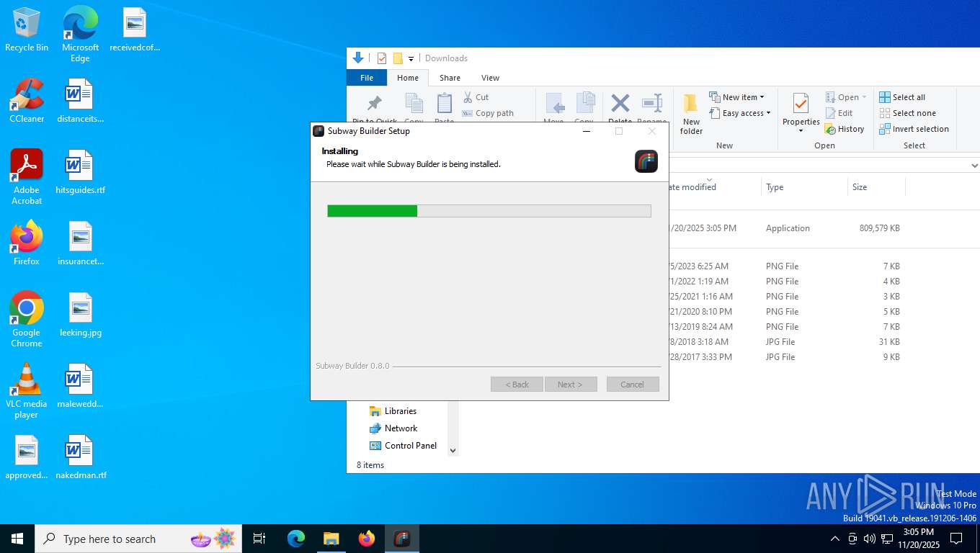This screenshot has height=553, width=980.
Task: Select Control Panel in navigation pane
Action: (410, 446)
